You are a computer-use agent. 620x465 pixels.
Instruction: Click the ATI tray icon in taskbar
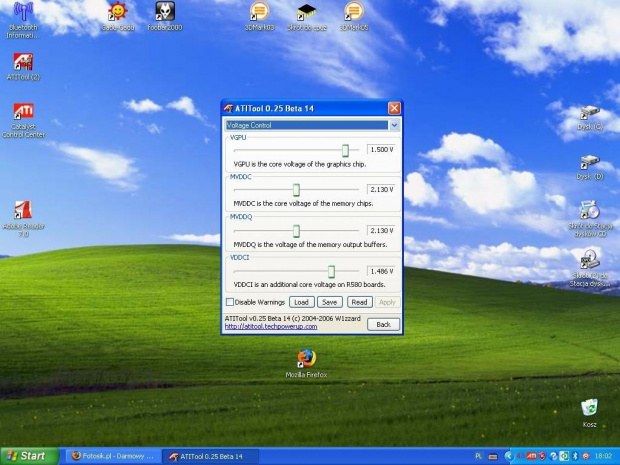pyautogui.click(x=532, y=456)
